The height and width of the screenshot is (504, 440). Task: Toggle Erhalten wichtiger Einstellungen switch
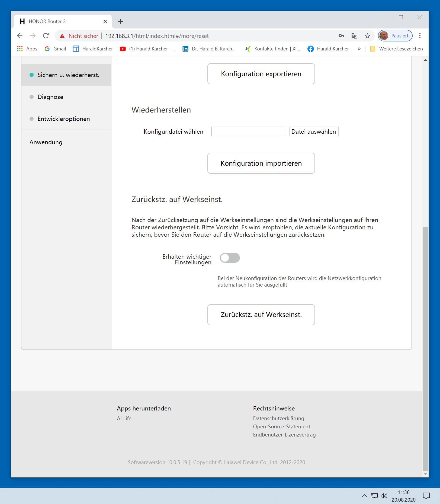(x=230, y=258)
